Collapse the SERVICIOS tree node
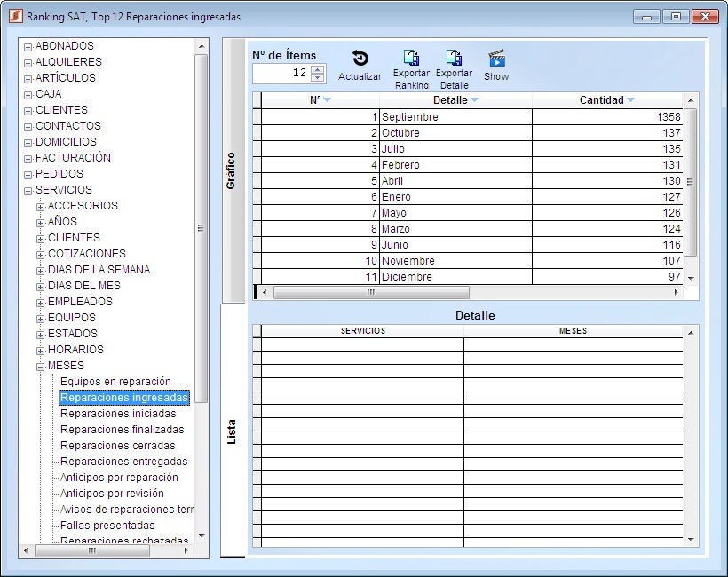Screen dimensions: 728x577 [x=28, y=190]
